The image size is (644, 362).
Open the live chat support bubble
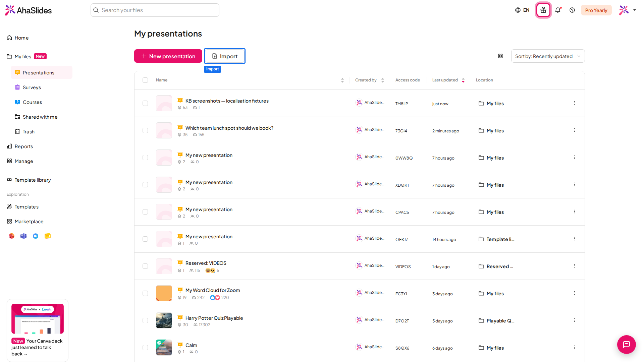click(627, 344)
